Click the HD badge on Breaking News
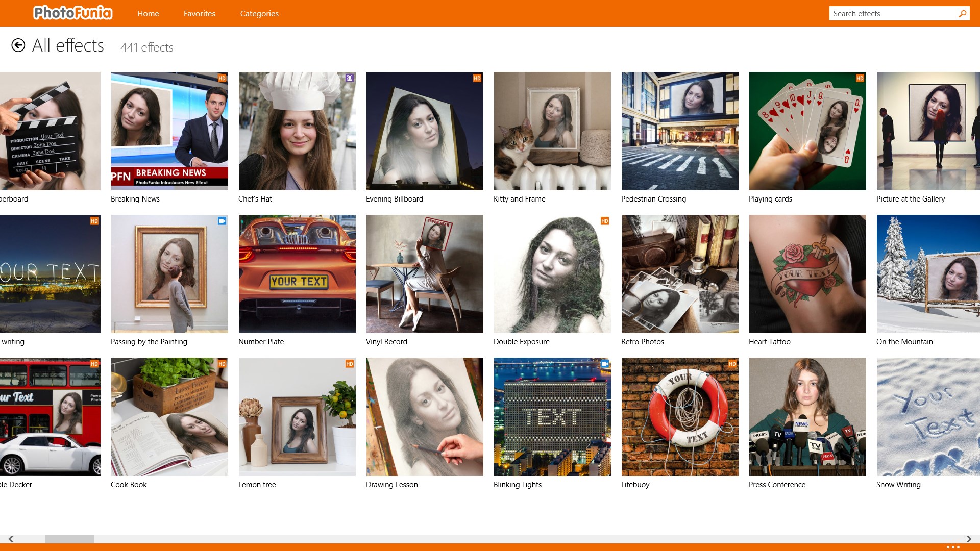Image resolution: width=980 pixels, height=551 pixels. point(222,78)
